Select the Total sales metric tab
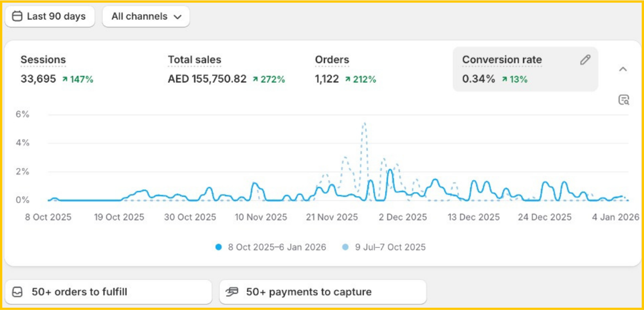Viewport: 644px width, 310px height. tap(194, 60)
